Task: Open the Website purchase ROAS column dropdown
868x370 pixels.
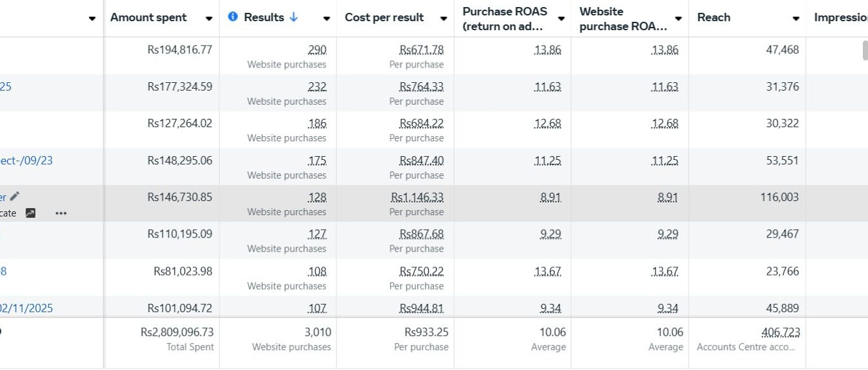Action: click(x=678, y=19)
